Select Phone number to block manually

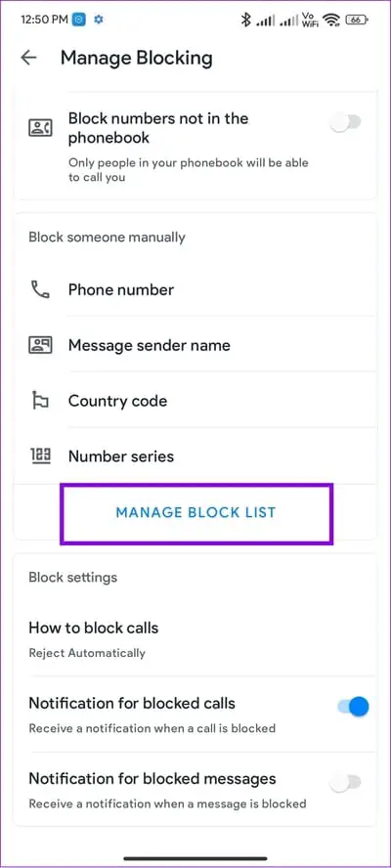[195, 289]
